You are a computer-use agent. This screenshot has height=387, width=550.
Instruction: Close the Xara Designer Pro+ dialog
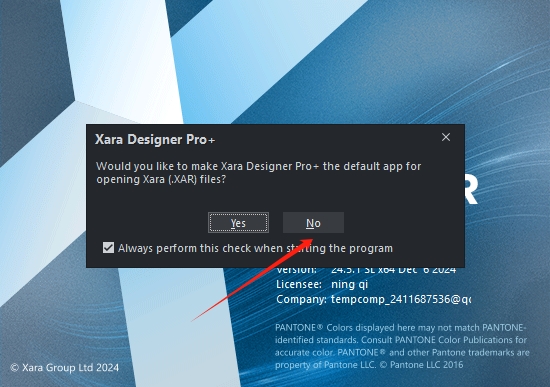[446, 137]
